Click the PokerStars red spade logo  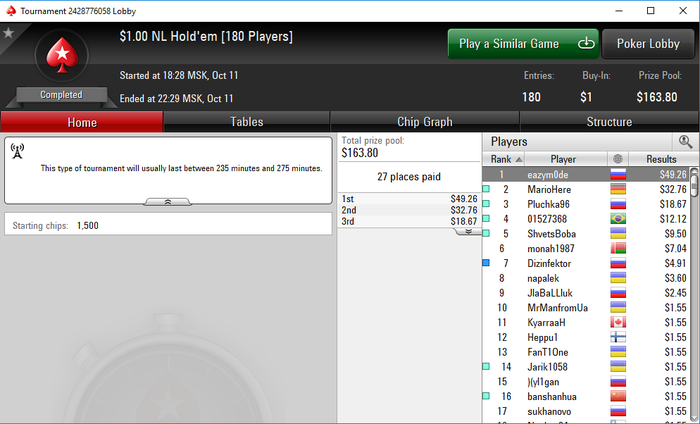pos(62,55)
